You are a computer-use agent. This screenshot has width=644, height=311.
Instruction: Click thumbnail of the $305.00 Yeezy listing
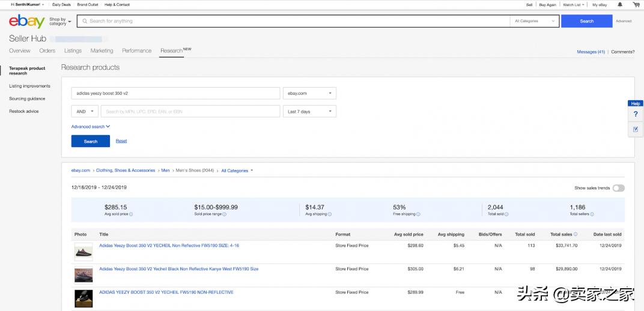point(84,275)
